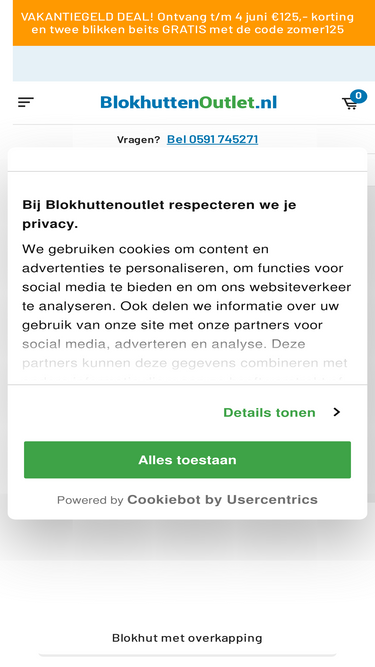Click faded text about partners combining data
Screen dimensions: 375x667
(x=185, y=363)
